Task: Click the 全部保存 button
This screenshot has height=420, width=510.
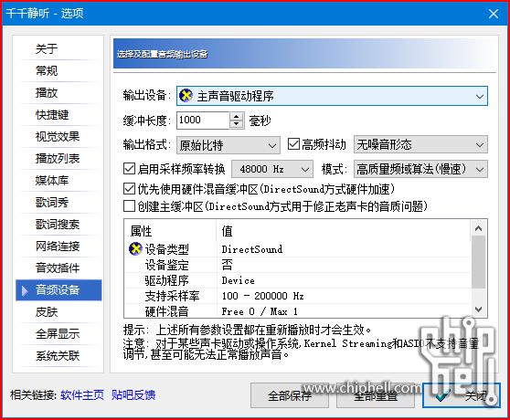Action: click(x=290, y=395)
